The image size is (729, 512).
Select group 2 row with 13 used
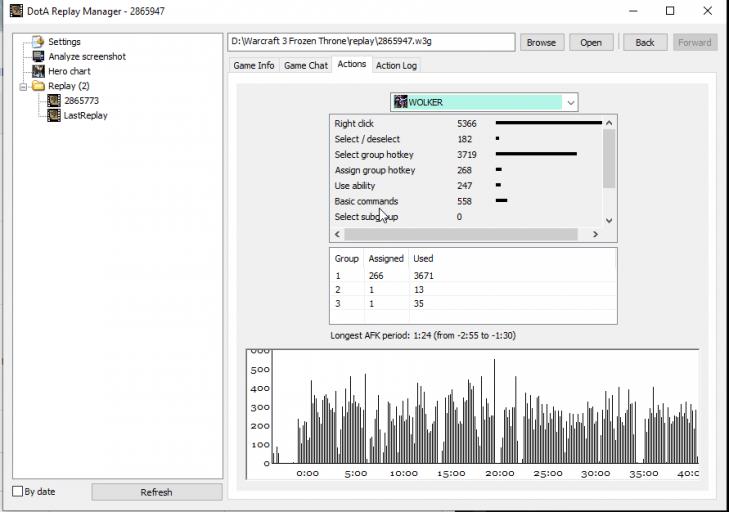pos(473,290)
